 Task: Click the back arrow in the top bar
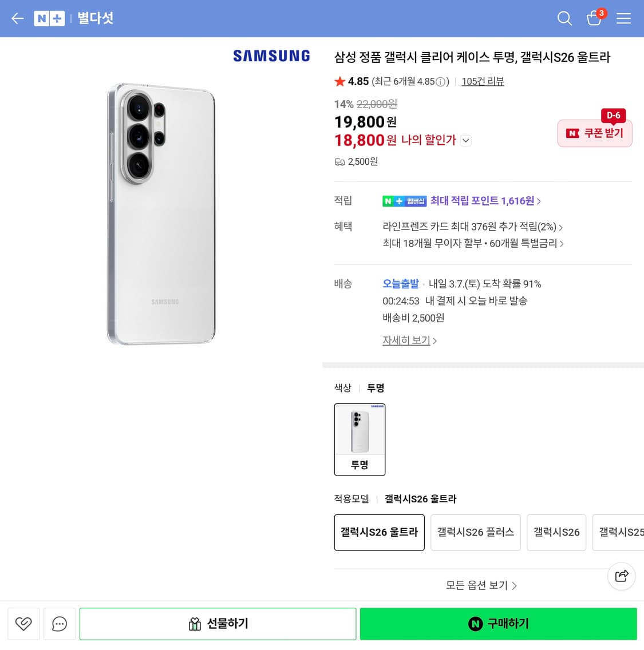(x=17, y=18)
